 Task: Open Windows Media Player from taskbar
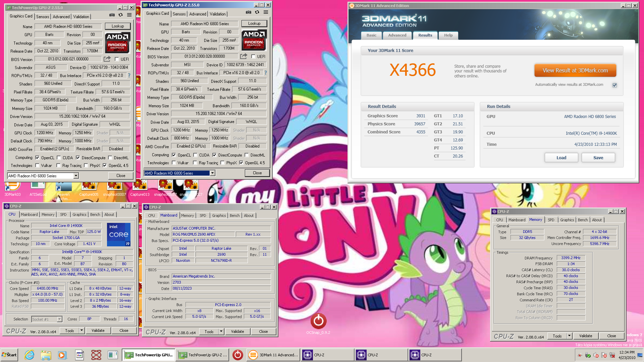tap(62, 355)
